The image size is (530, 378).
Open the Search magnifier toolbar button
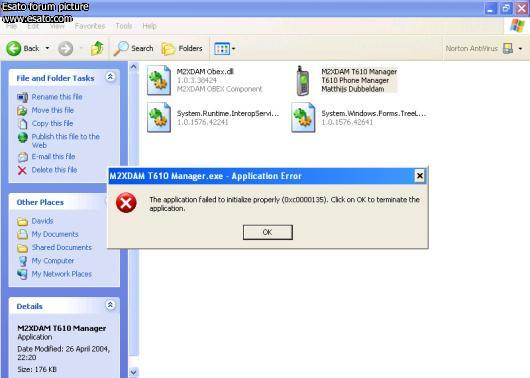click(x=134, y=48)
